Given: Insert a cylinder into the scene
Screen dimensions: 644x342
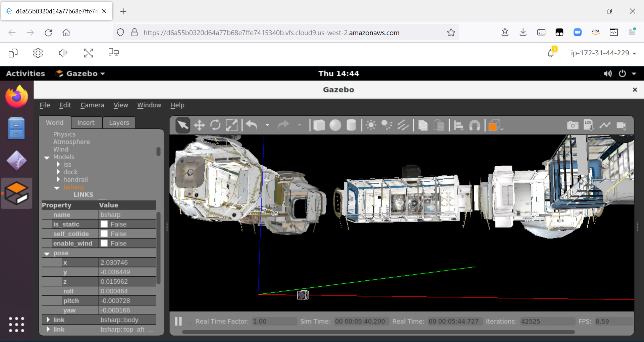Looking at the screenshot, I should tap(351, 125).
